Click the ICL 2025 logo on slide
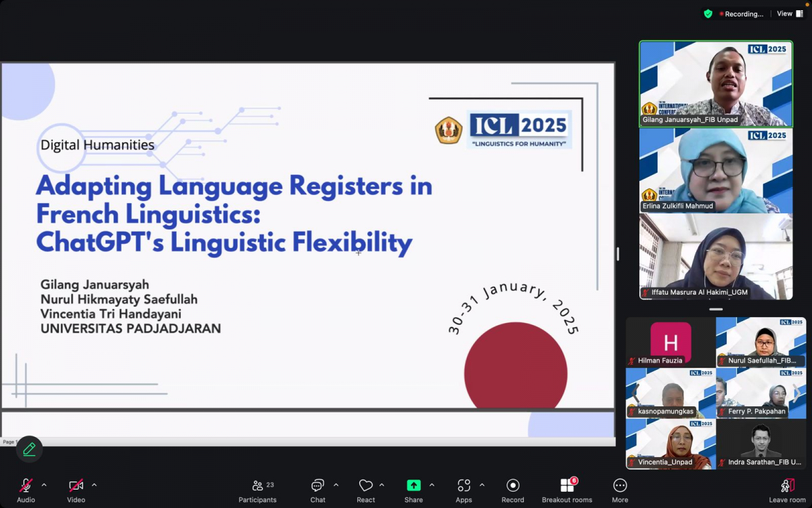 (519, 129)
